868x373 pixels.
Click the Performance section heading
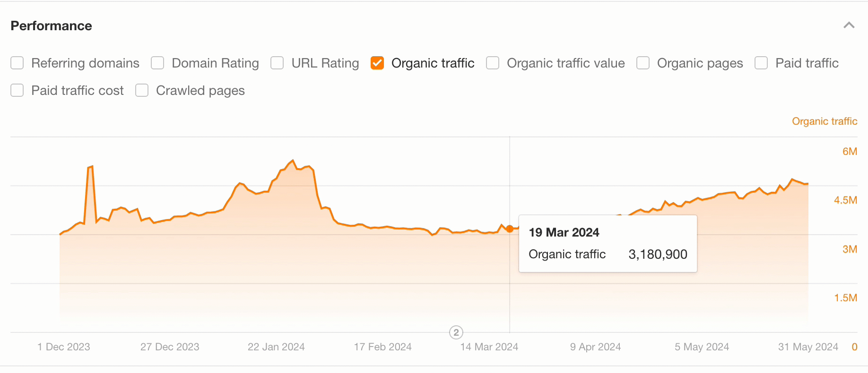point(52,26)
